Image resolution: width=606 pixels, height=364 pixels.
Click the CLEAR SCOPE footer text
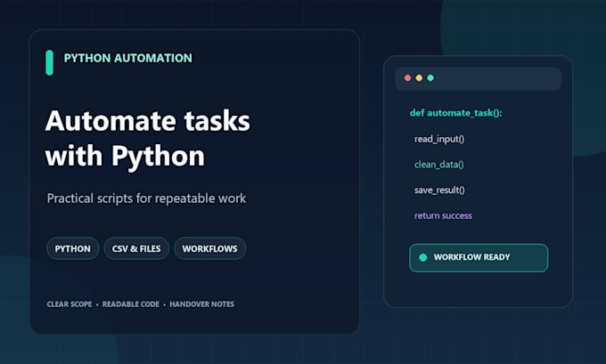click(70, 304)
